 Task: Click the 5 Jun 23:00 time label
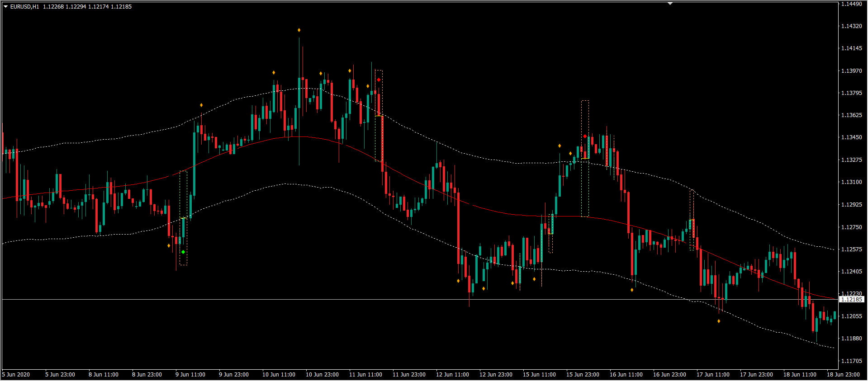pos(60,375)
